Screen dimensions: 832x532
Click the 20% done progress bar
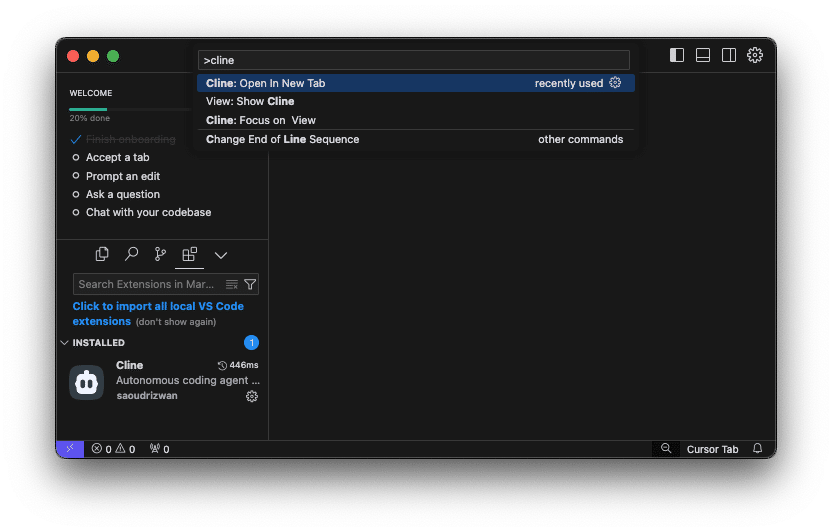129,109
